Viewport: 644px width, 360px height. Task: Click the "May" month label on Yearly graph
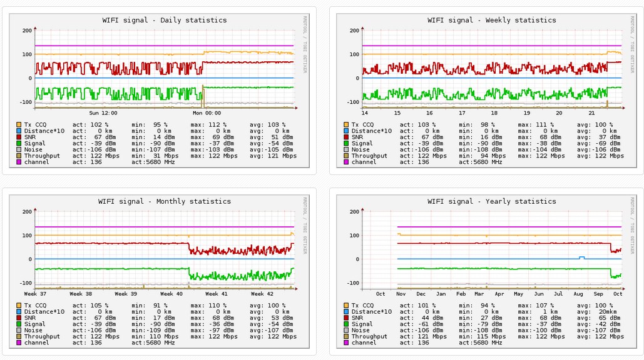click(x=518, y=294)
